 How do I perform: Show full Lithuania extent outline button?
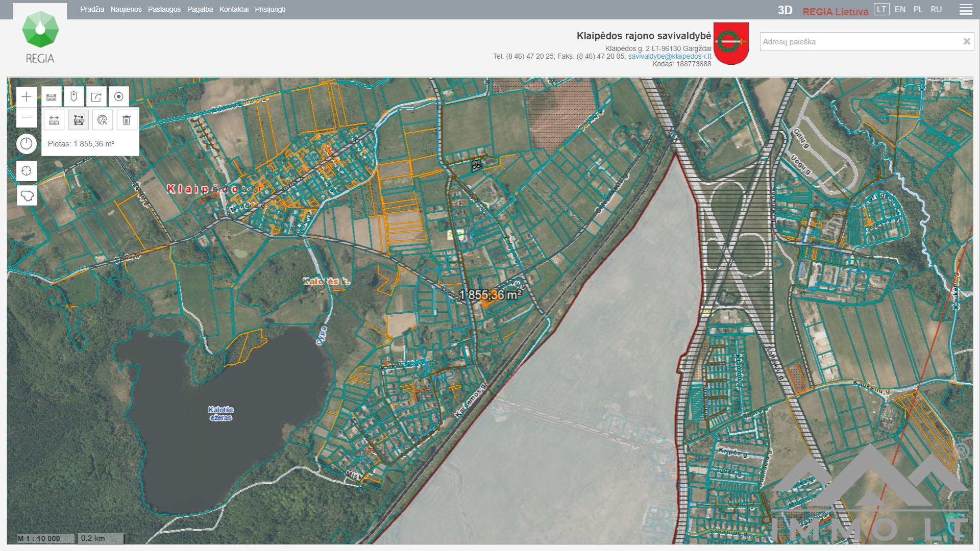click(x=27, y=195)
